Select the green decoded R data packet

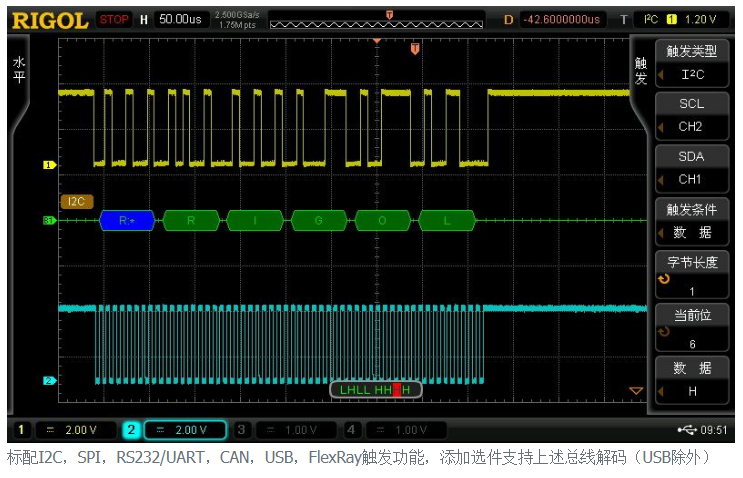tap(191, 220)
